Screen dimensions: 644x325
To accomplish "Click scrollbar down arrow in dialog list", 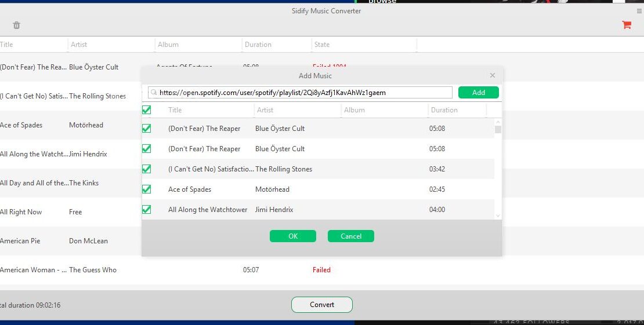I will tap(498, 216).
